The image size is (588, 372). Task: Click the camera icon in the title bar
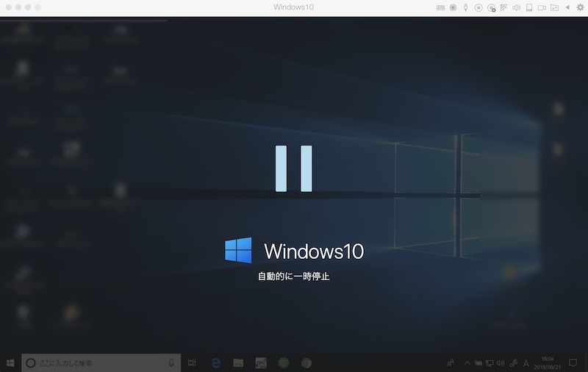[542, 7]
